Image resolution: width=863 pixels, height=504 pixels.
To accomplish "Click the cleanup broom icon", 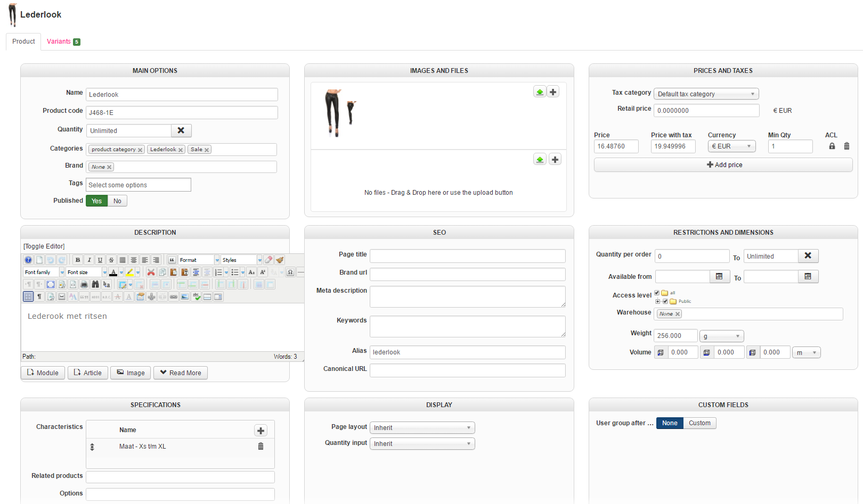I will click(280, 260).
